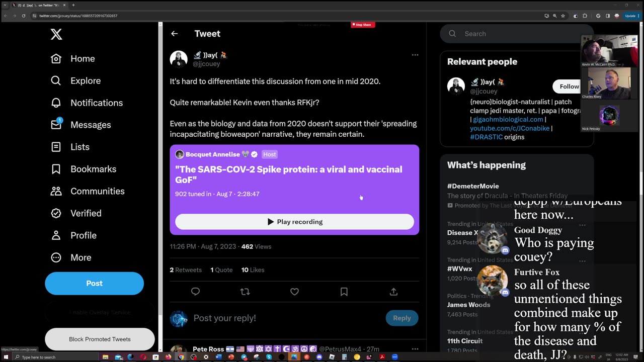Image resolution: width=644 pixels, height=362 pixels.
Task: Click the zoom magnifier in address bar
Action: 554,16
